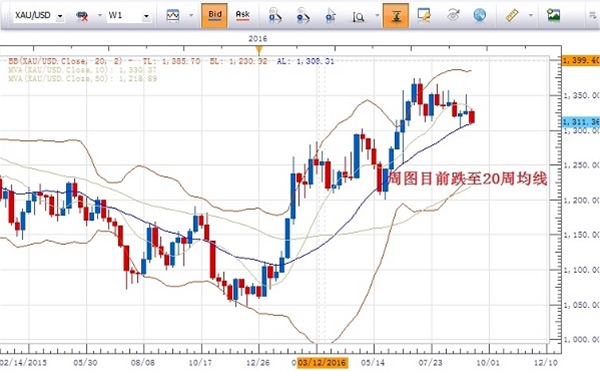Expand the chart type dropdown arrow

(191, 15)
